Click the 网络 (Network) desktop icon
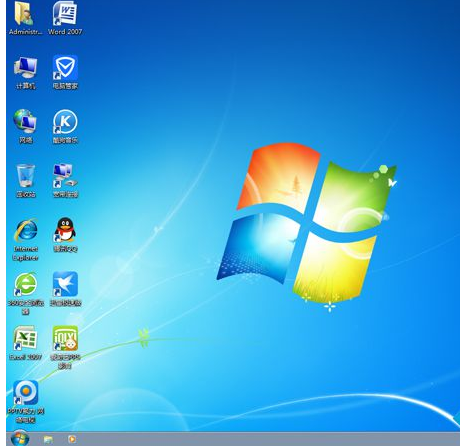The width and height of the screenshot is (461, 446). pos(25,121)
